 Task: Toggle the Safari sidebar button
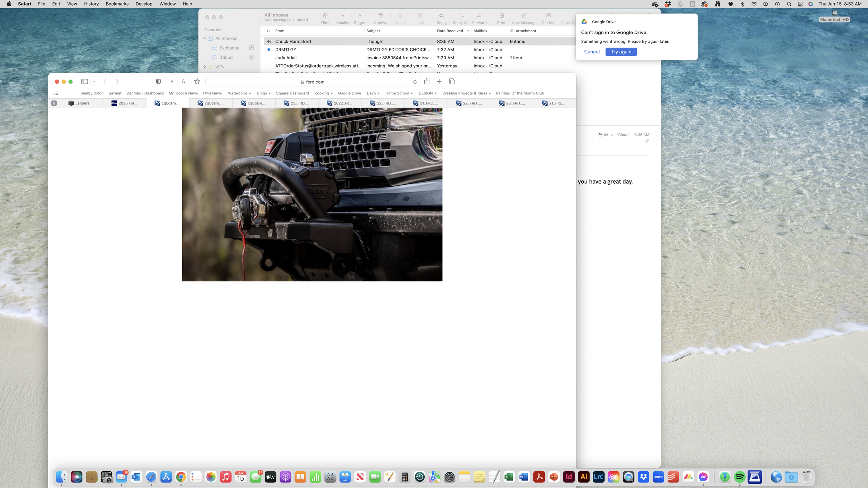84,82
